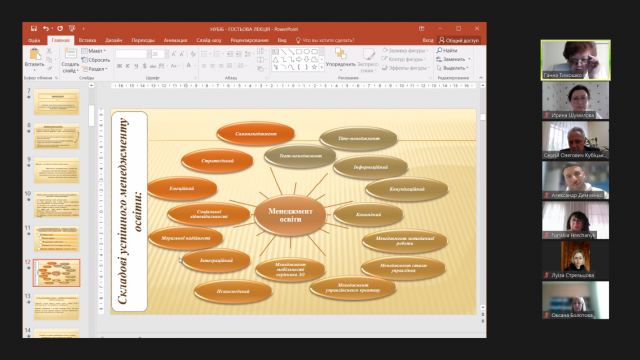The height and width of the screenshot is (360, 640).
Task: Open the Рецензирование tab
Action: pyautogui.click(x=249, y=40)
